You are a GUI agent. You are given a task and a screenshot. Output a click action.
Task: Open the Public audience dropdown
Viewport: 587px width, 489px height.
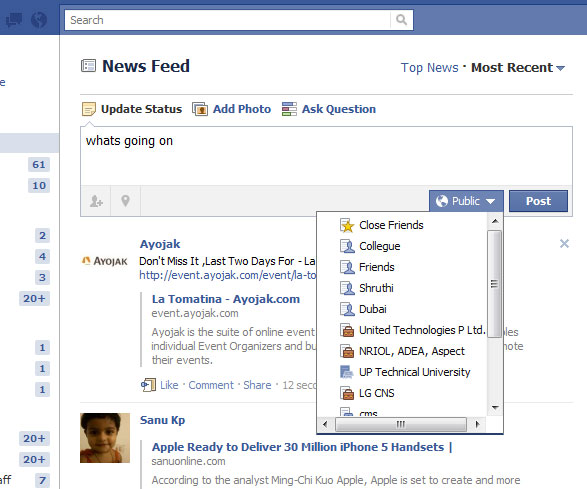pyautogui.click(x=466, y=201)
